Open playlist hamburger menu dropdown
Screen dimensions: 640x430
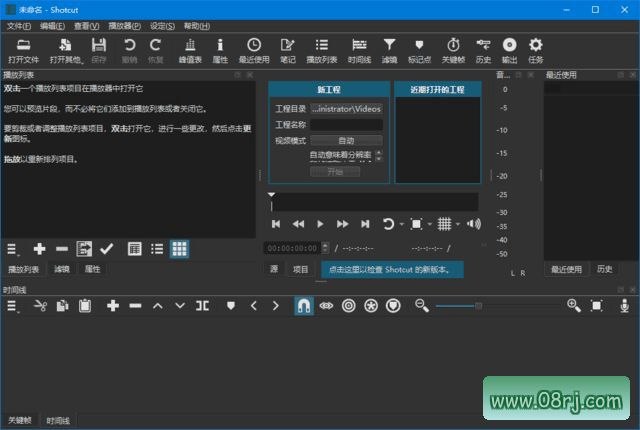pyautogui.click(x=12, y=249)
